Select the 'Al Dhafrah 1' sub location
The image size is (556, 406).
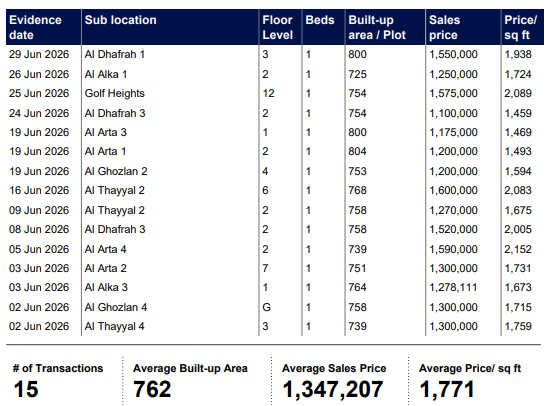[x=115, y=54]
